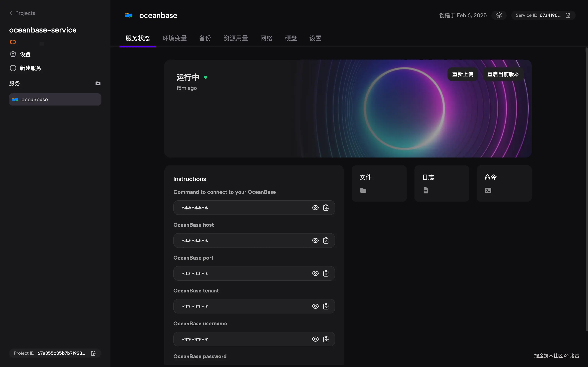Copy the OceanBase port value
The width and height of the screenshot is (588, 367).
(326, 274)
